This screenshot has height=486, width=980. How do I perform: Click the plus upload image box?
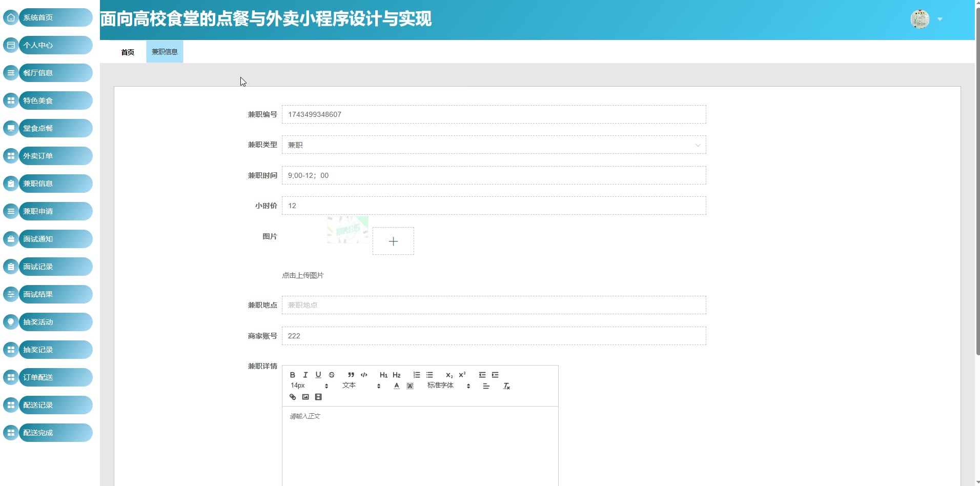(x=393, y=241)
